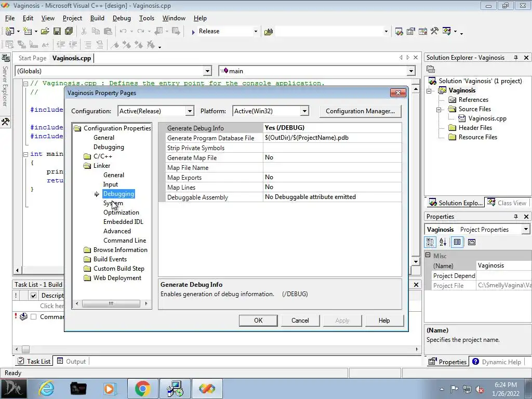The image size is (532, 399).
Task: Click the Paste toolbar icon
Action: pyautogui.click(x=108, y=31)
